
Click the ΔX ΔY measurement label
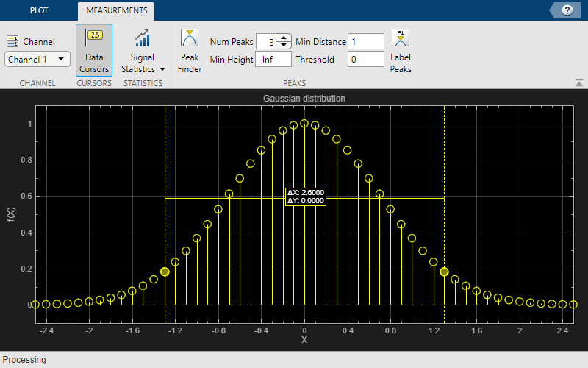point(305,197)
